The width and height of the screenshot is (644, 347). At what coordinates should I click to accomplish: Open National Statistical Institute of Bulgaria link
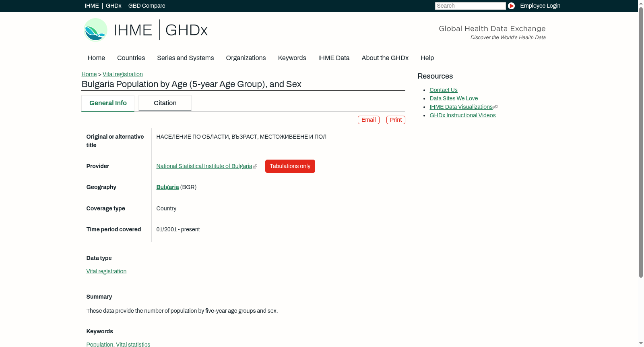point(204,166)
